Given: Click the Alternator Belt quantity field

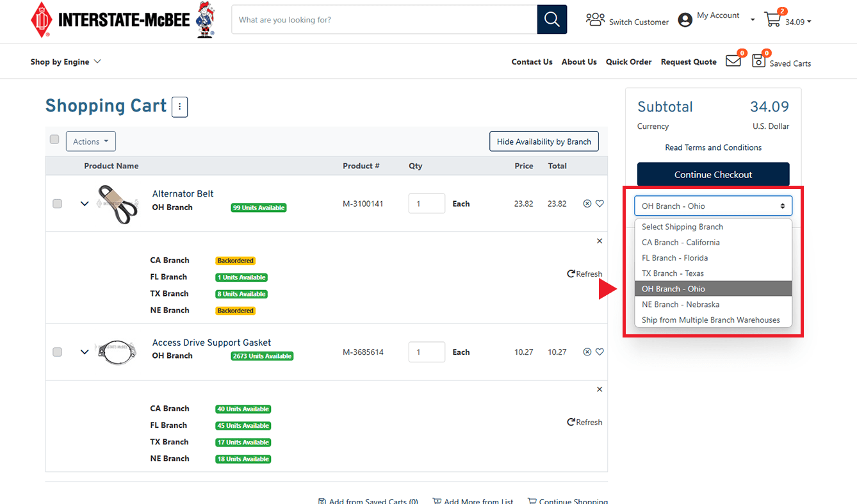Looking at the screenshot, I should (x=427, y=204).
